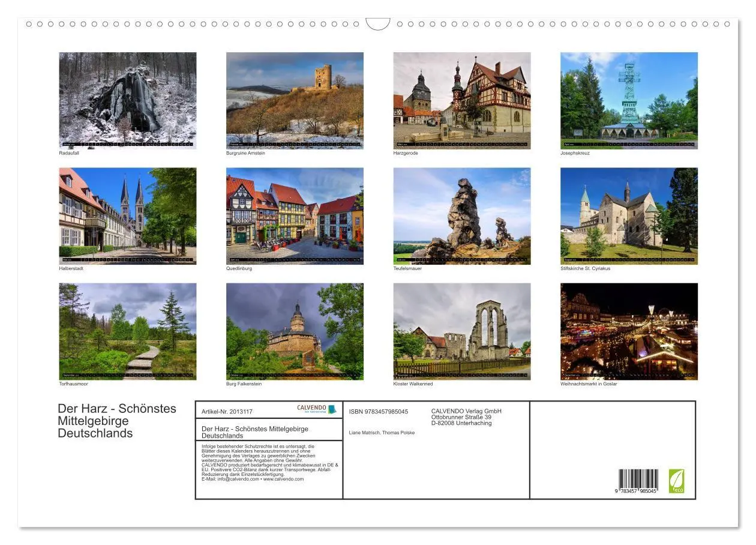Image resolution: width=756 pixels, height=545 pixels.
Task: Click the Stiftskirche St. Cyriakus image
Action: coord(629,214)
